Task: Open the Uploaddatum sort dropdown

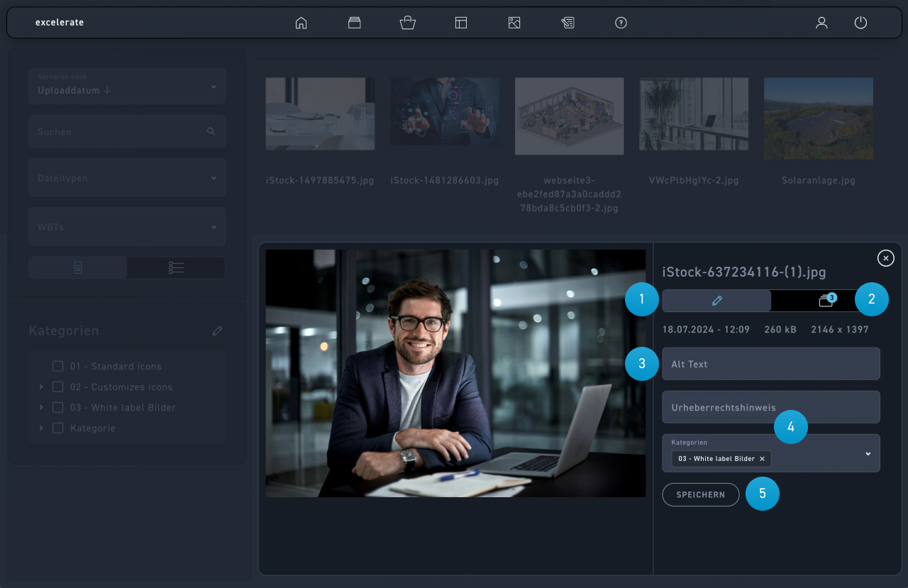Action: (127, 87)
